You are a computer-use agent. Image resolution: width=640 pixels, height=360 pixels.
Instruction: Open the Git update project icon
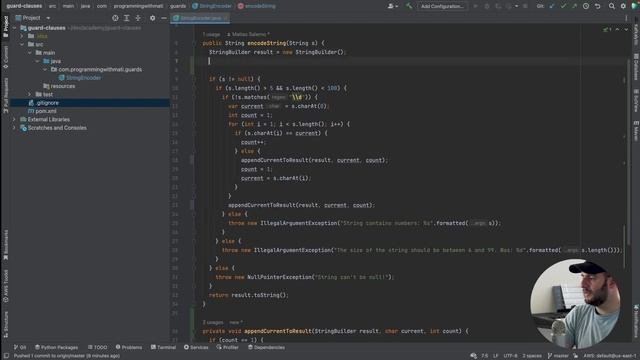pos(552,6)
